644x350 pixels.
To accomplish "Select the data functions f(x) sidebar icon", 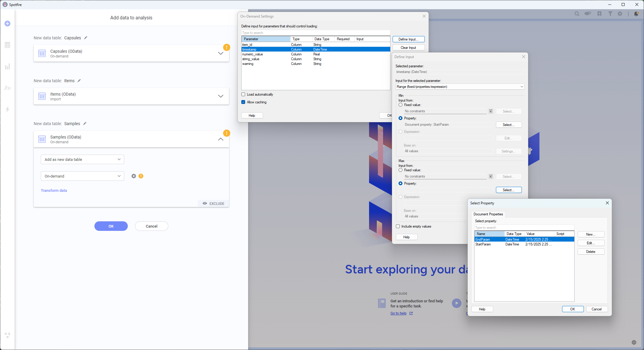I will tap(7, 88).
